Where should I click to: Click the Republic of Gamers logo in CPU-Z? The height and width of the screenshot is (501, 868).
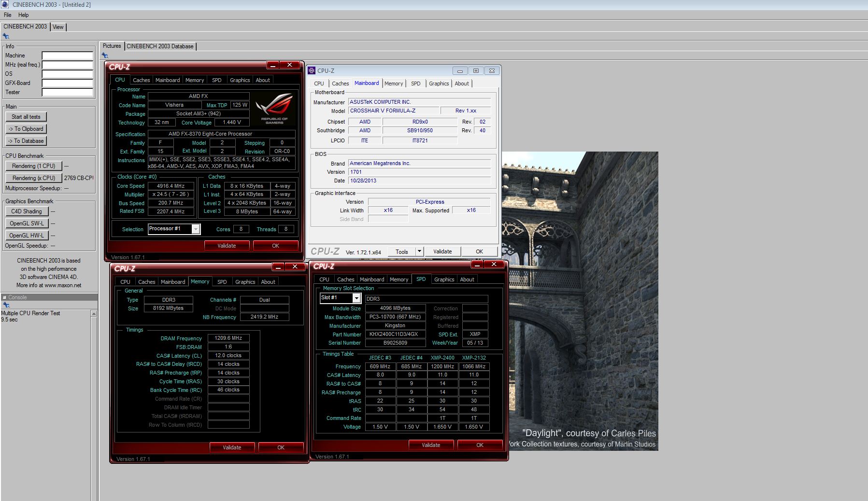274,109
